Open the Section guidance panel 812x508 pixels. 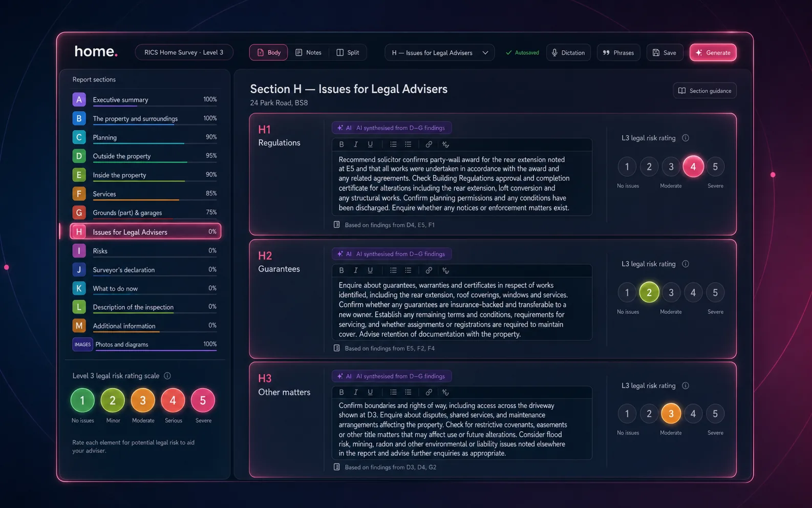(x=704, y=91)
